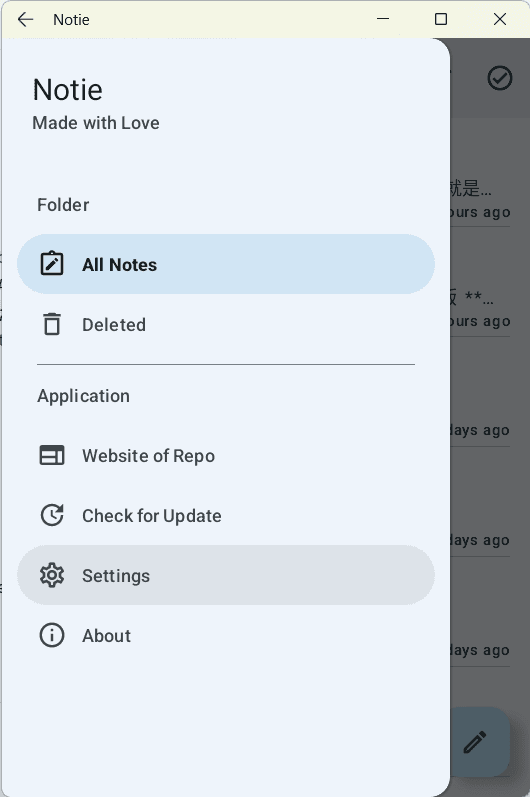
Task: Open Website of Repo link
Action: pos(226,455)
